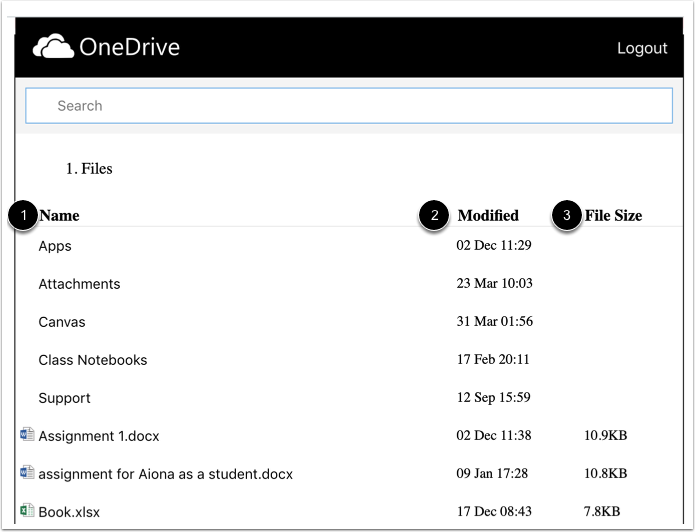Focus the Search input field
695x532 pixels.
pos(349,106)
